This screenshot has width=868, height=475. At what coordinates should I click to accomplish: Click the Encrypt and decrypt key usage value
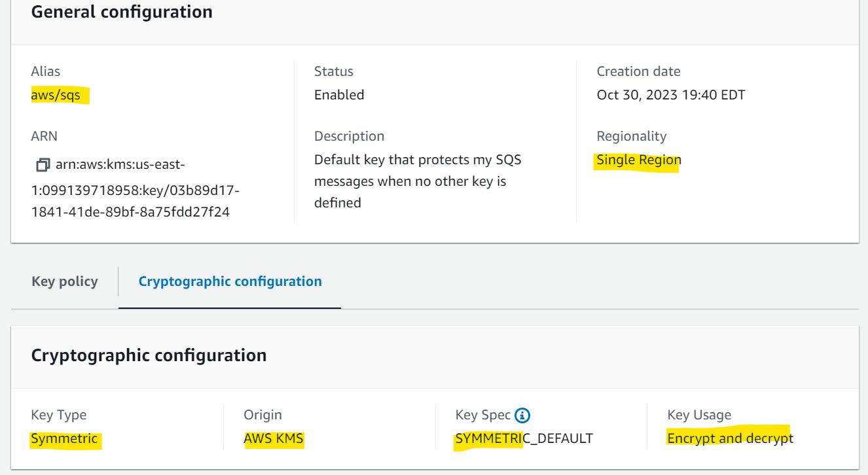[731, 438]
